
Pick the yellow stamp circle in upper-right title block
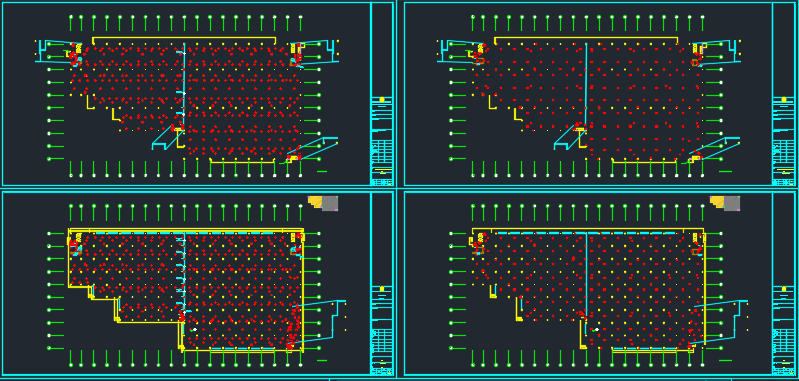tap(783, 99)
